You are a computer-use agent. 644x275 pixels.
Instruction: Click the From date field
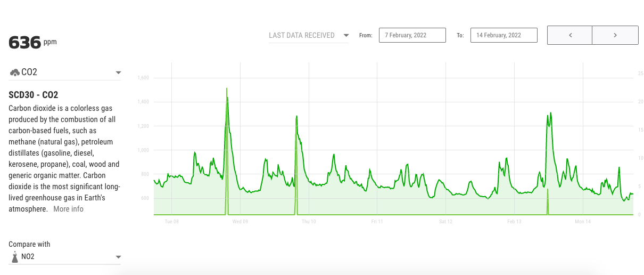[412, 35]
